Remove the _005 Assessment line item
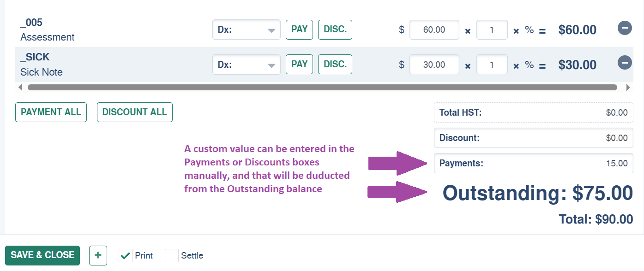The image size is (644, 271). 625,28
